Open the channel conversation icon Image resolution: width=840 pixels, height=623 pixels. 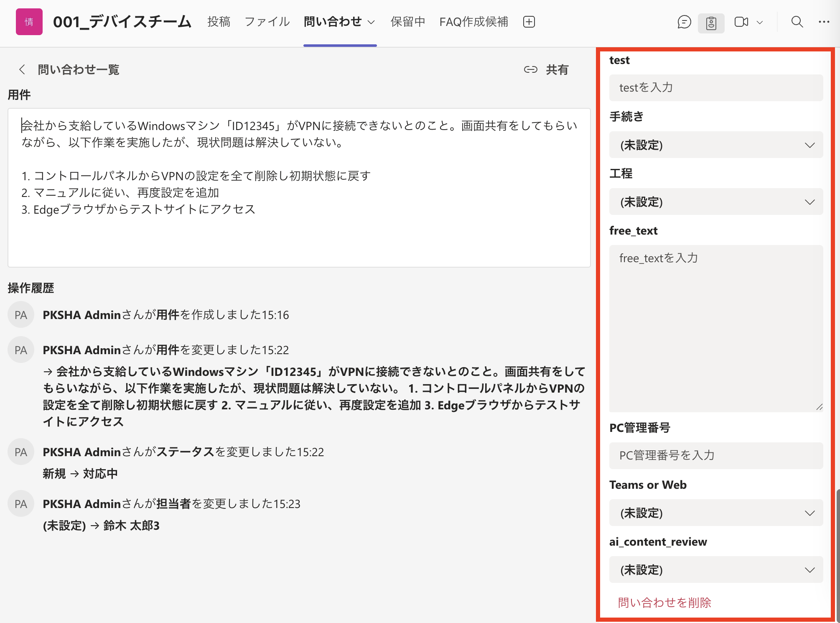coord(684,22)
